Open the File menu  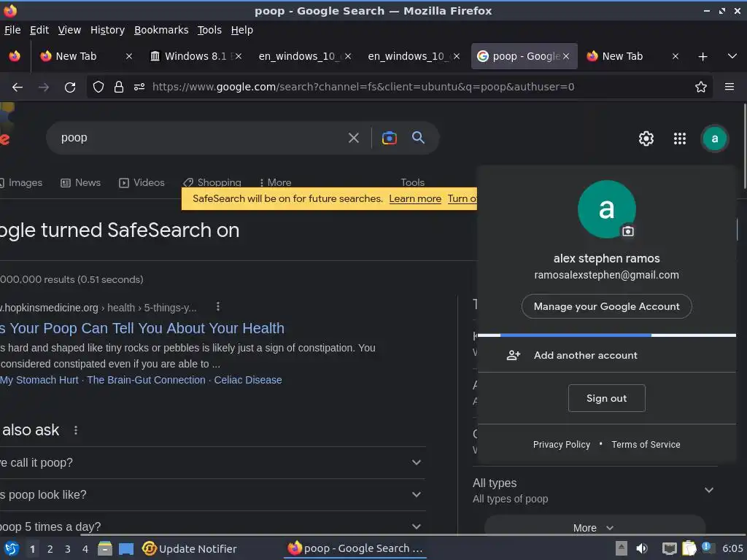12,30
